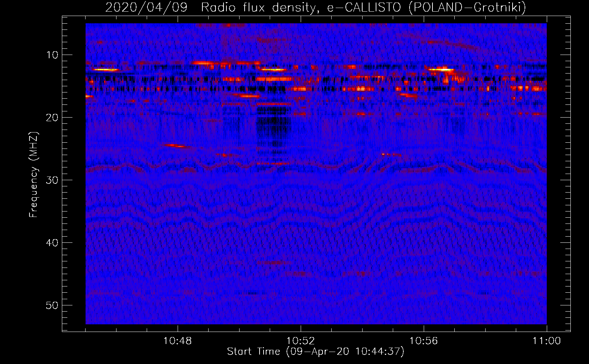Click the frequency tick label 20
Image resolution: width=589 pixels, height=364 pixels.
52,118
